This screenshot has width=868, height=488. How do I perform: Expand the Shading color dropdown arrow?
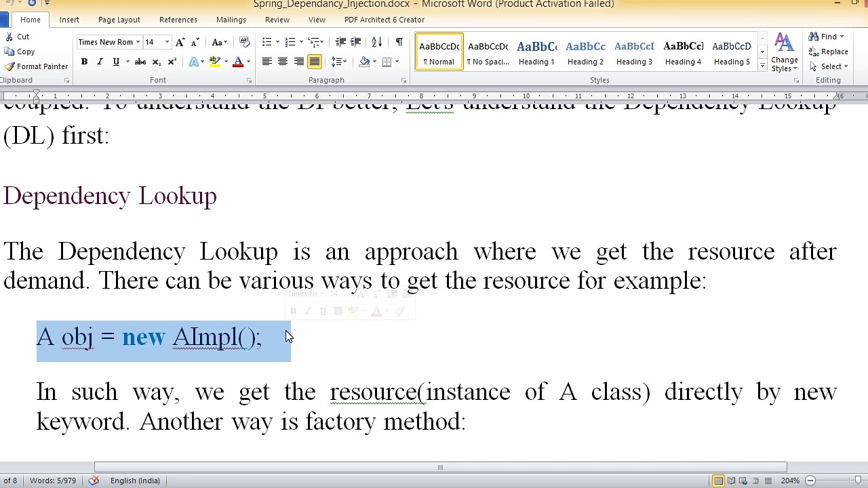(375, 62)
